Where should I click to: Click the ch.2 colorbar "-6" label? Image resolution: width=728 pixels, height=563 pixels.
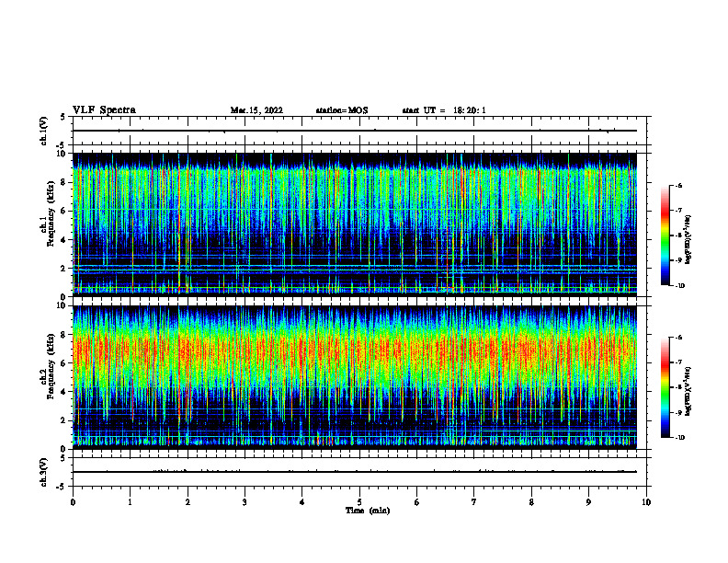678,338
